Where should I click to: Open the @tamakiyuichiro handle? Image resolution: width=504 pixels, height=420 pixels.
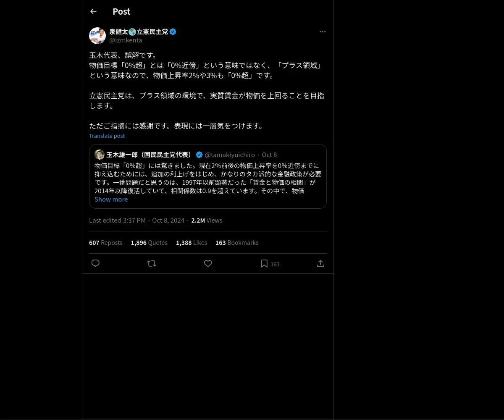tap(230, 155)
